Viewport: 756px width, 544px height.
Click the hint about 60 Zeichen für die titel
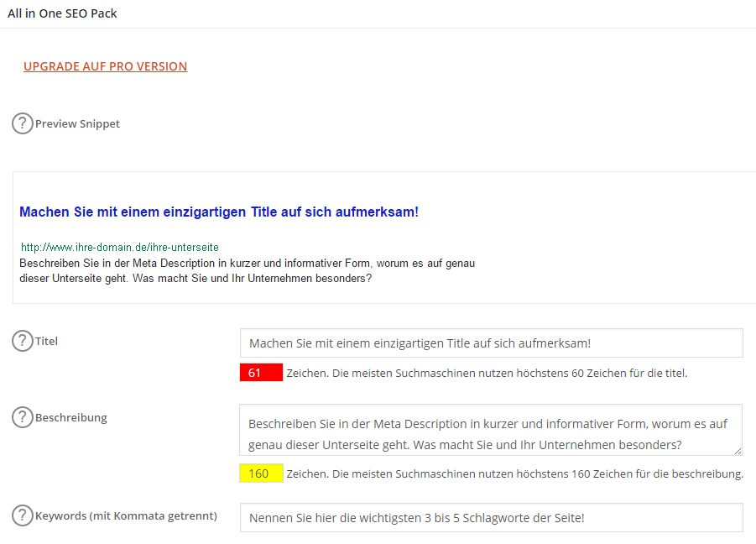coord(487,373)
